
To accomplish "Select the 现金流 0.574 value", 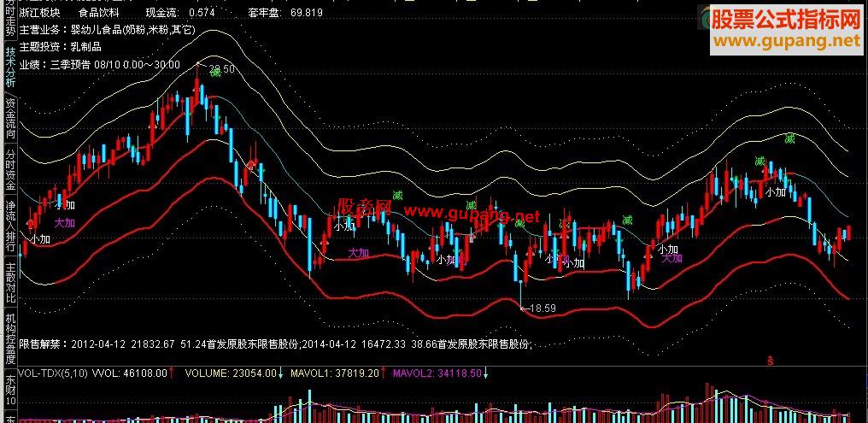I will pyautogui.click(x=179, y=12).
